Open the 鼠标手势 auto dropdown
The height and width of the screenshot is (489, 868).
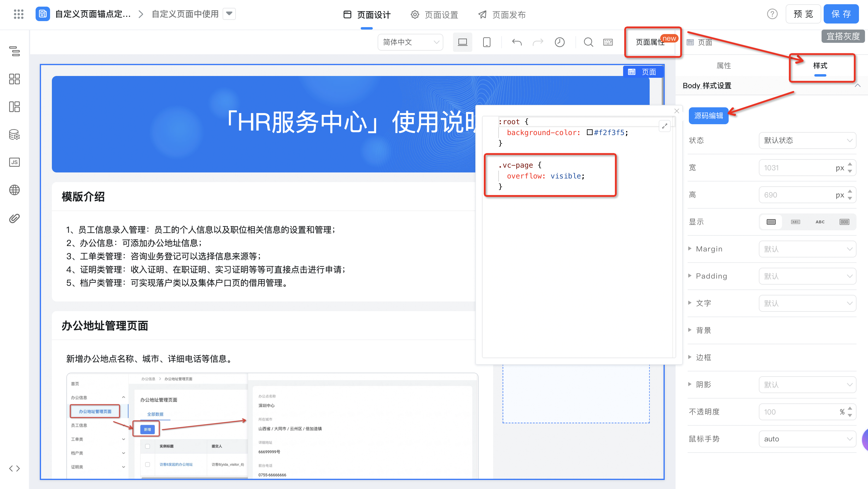807,439
